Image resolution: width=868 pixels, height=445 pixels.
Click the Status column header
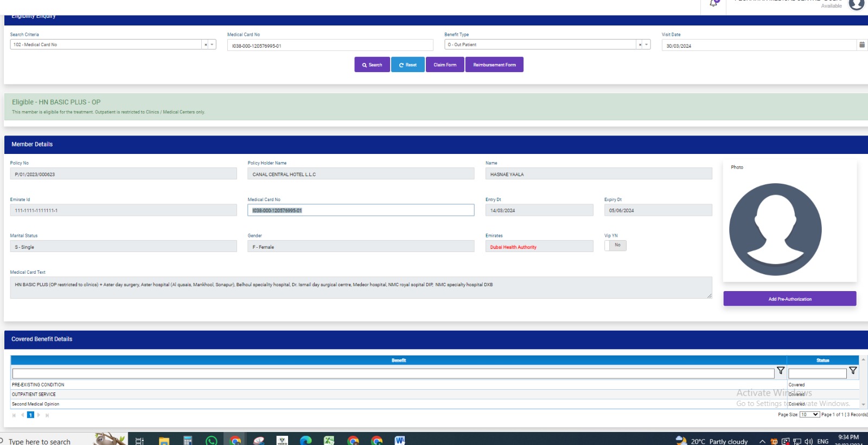[822, 360]
